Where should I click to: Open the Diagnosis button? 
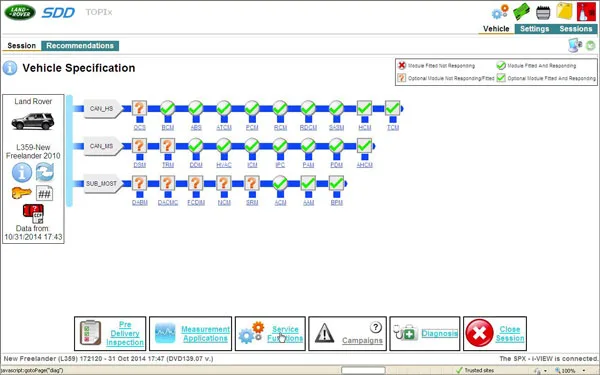(x=425, y=333)
